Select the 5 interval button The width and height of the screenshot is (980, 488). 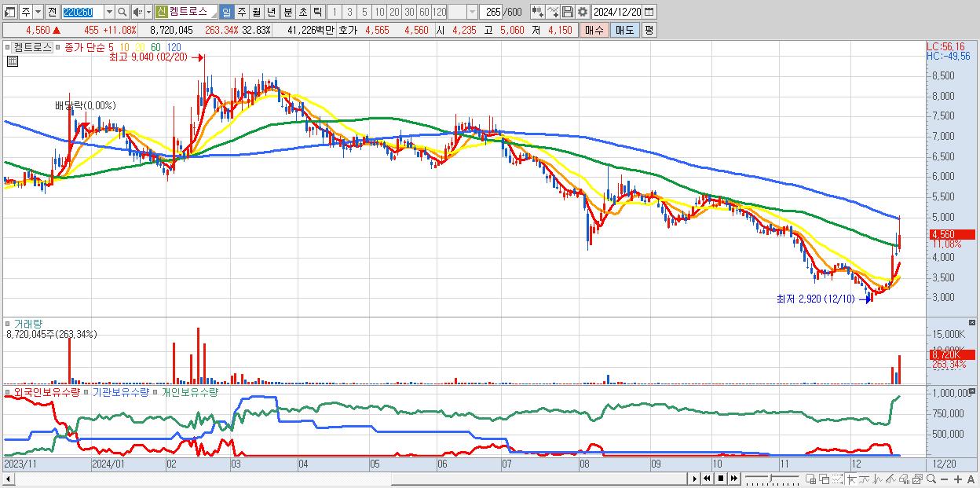pyautogui.click(x=364, y=12)
